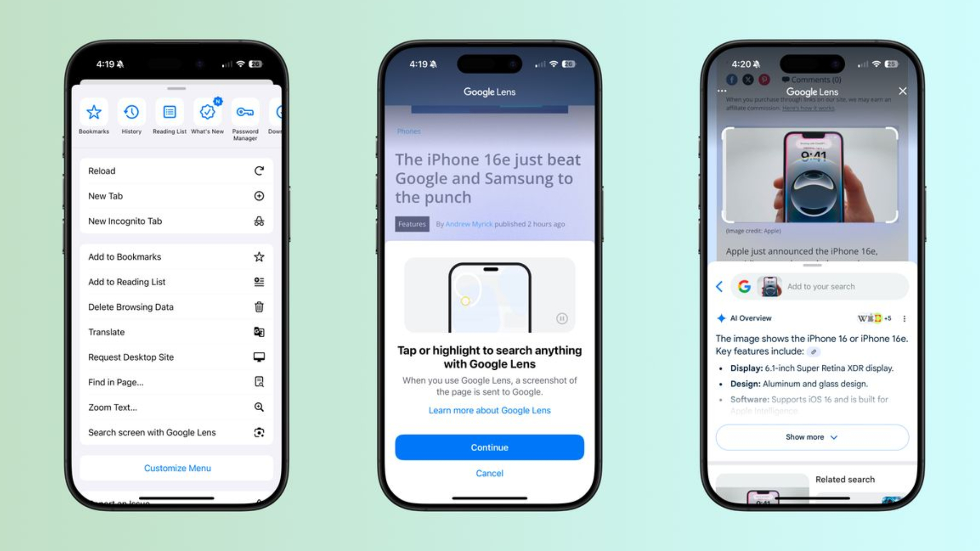Toggle pause on animated phone image
This screenshot has width=980, height=551.
click(x=562, y=318)
